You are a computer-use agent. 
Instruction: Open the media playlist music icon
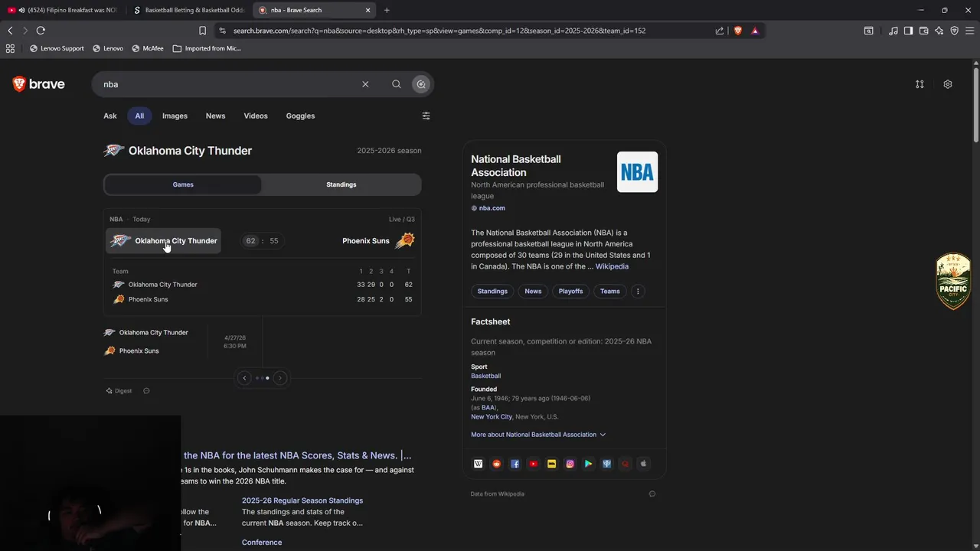pos(893,31)
